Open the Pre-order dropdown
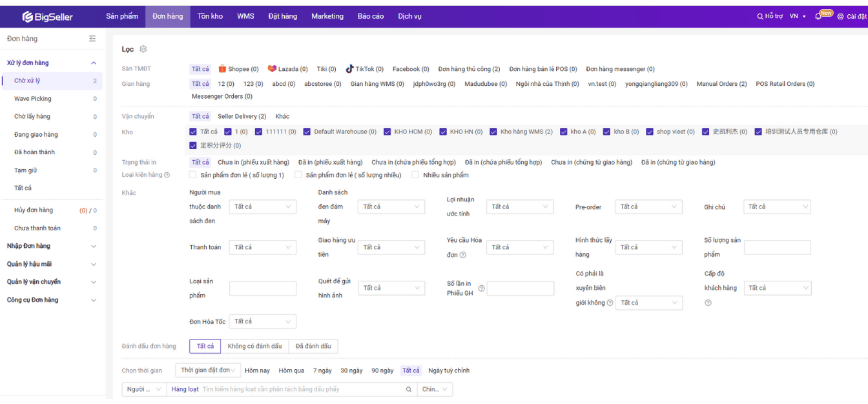Screen dimensions: 868x404 pyautogui.click(x=648, y=207)
